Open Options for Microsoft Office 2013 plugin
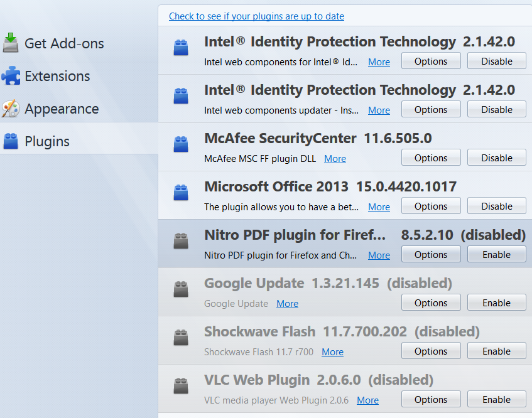532x418 pixels. point(431,206)
